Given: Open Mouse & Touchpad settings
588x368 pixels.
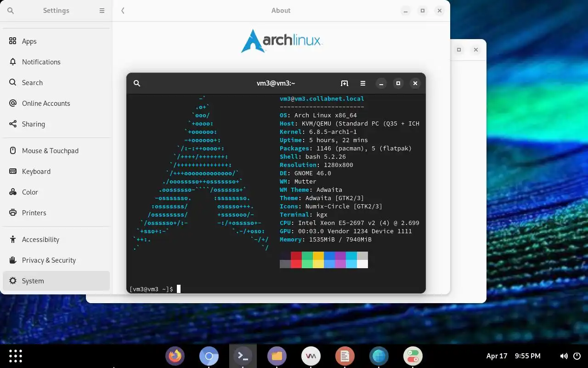Looking at the screenshot, I should 56,151.
